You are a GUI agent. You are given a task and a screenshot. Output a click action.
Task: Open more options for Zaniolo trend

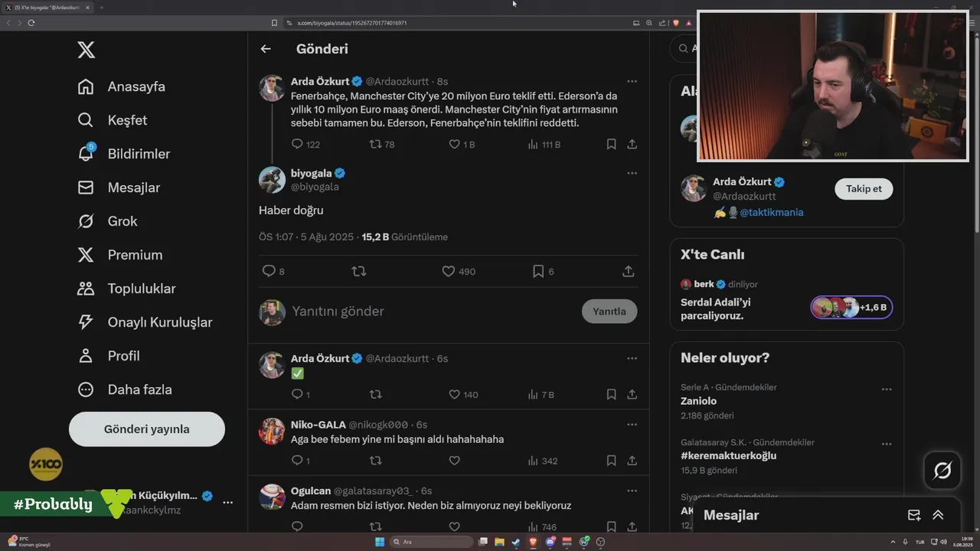[887, 390]
